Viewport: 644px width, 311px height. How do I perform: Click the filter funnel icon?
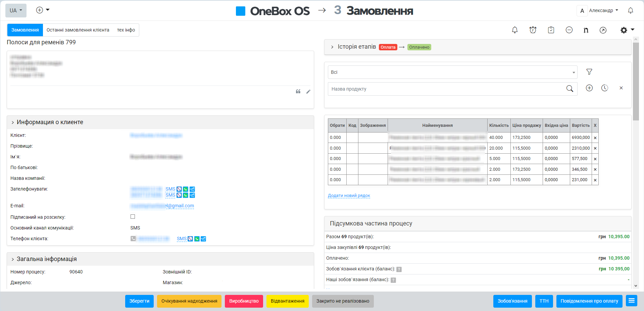(x=589, y=72)
